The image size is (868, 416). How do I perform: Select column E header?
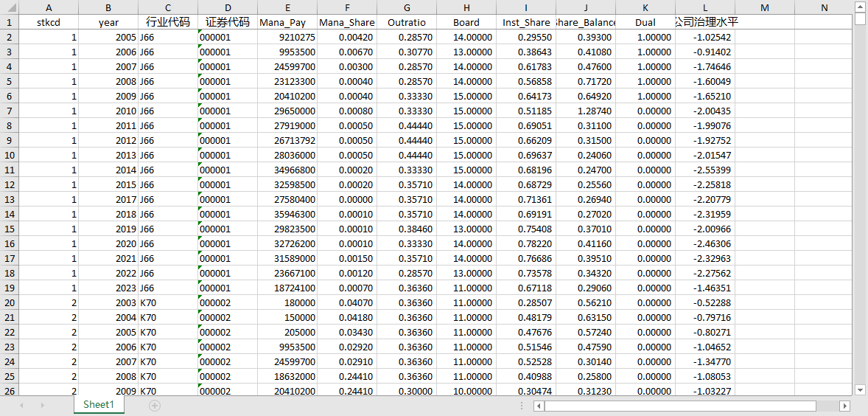pyautogui.click(x=287, y=7)
